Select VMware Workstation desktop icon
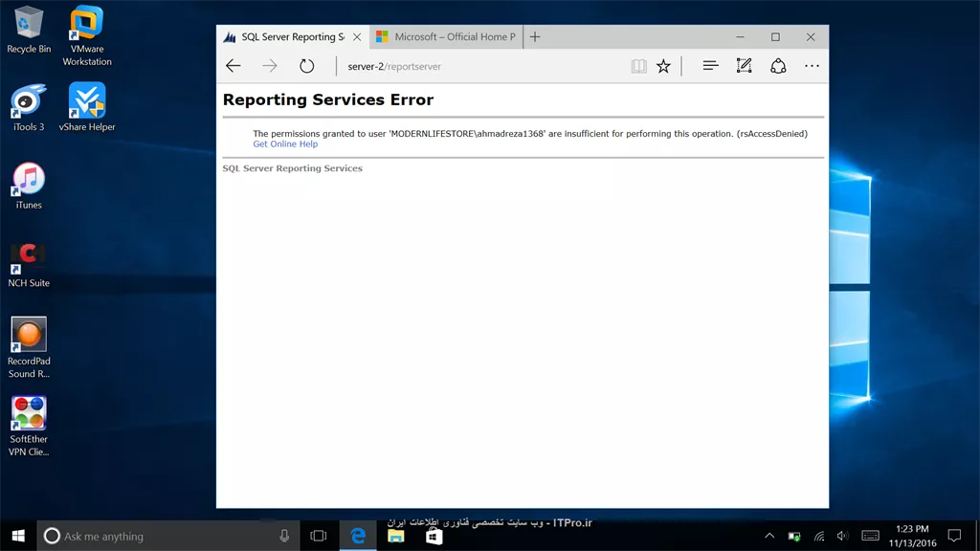 point(87,35)
